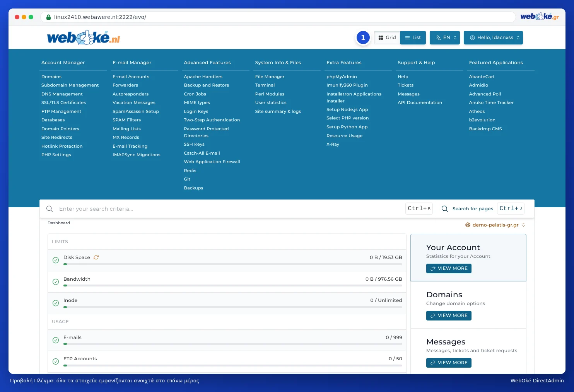Open the demo-pelatis-gr.gr domain selector

(495, 225)
